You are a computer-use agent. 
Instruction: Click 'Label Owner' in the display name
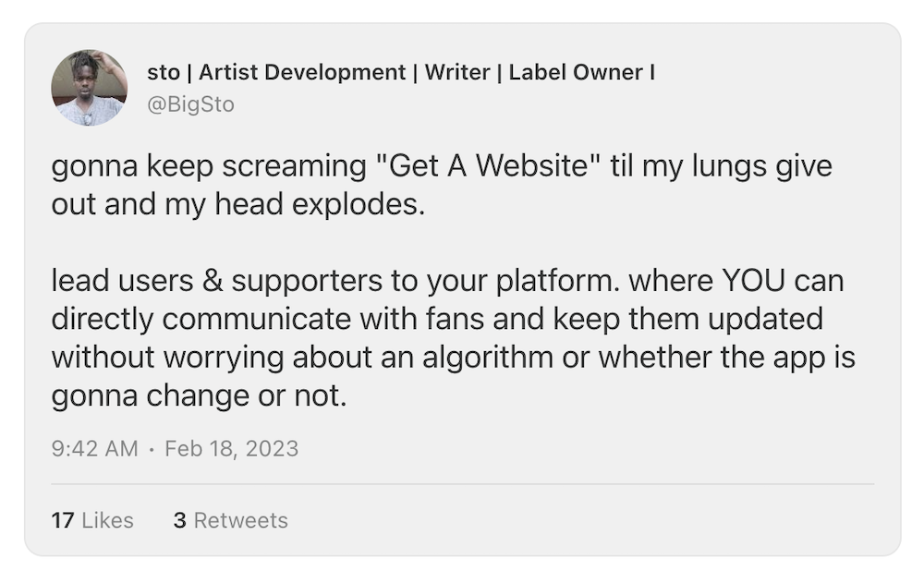pyautogui.click(x=576, y=73)
